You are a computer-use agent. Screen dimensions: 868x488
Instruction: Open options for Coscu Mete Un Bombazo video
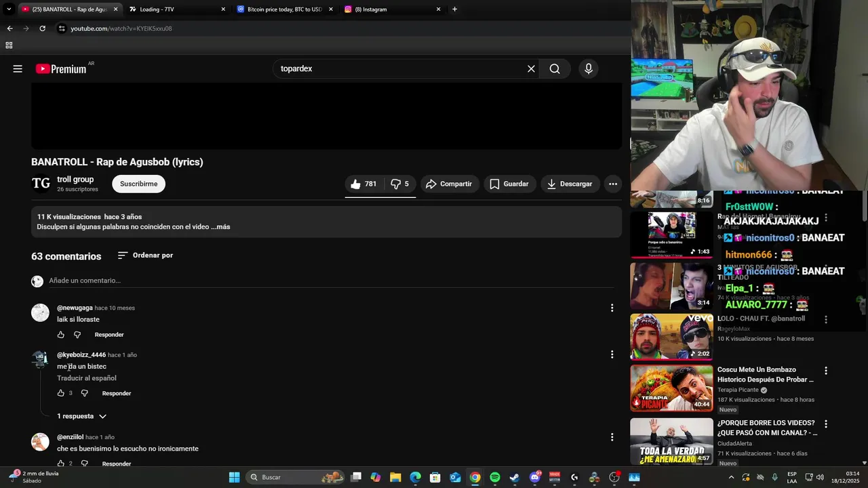point(826,371)
